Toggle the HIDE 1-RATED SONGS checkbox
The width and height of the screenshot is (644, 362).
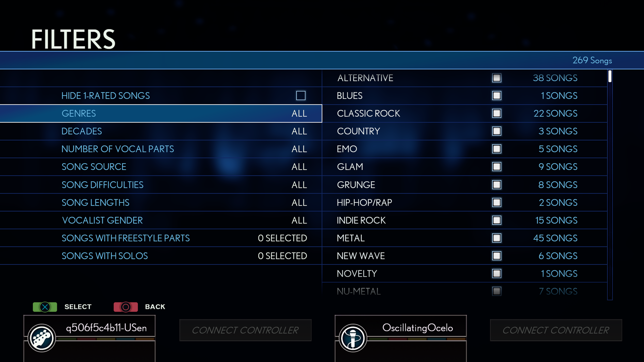tap(301, 96)
